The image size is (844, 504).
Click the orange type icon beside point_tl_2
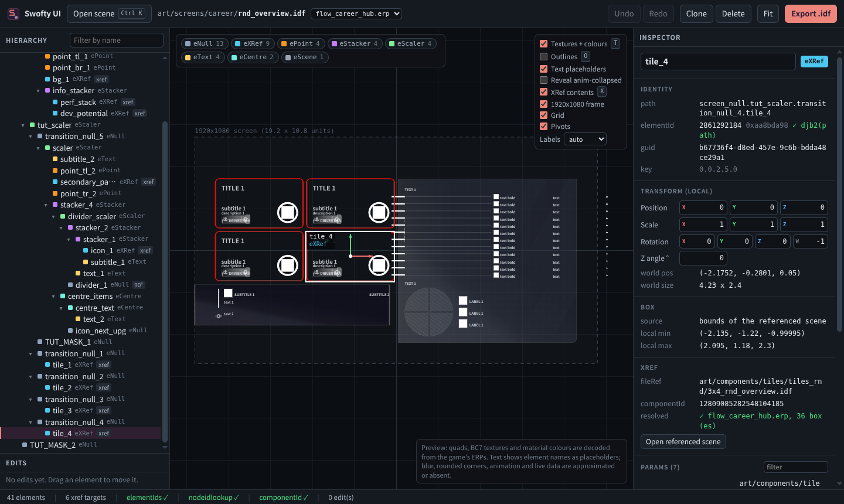click(x=55, y=171)
